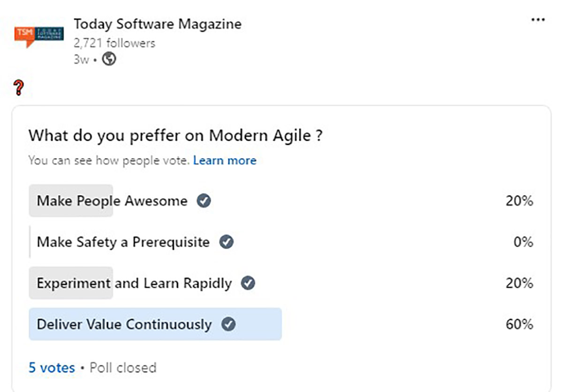
Task: Click the red question mark emoji
Action: pyautogui.click(x=19, y=88)
